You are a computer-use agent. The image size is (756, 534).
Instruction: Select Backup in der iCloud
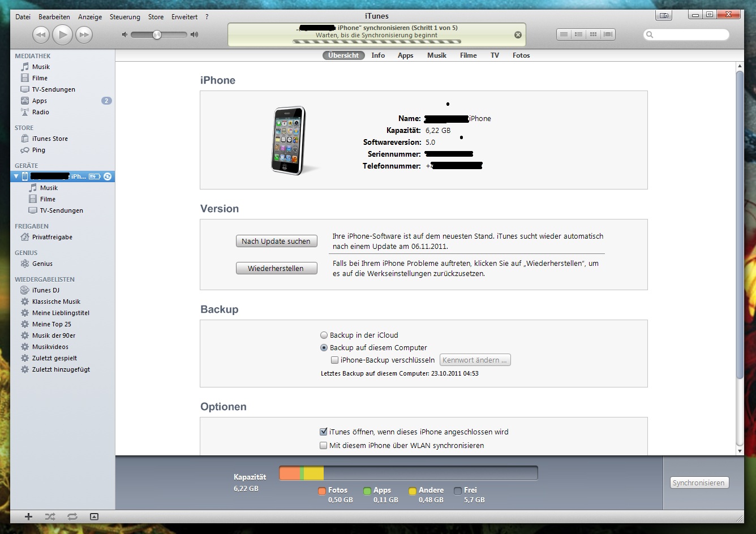(324, 335)
